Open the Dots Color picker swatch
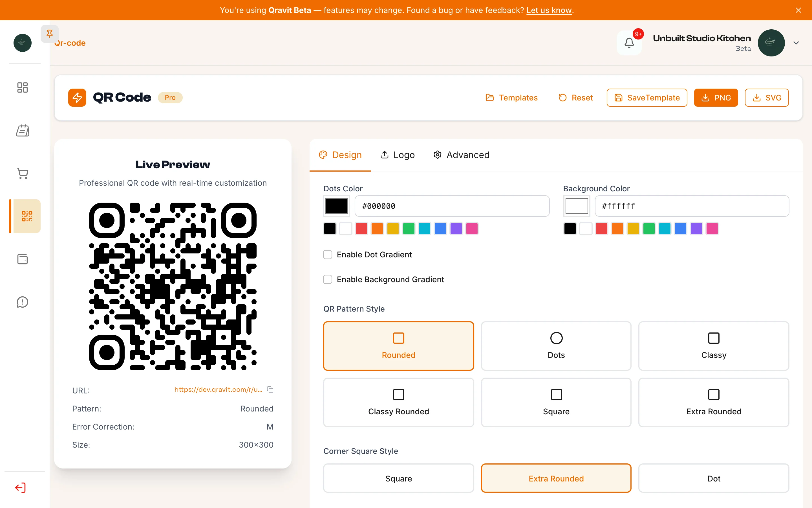The image size is (812, 508). [337, 206]
